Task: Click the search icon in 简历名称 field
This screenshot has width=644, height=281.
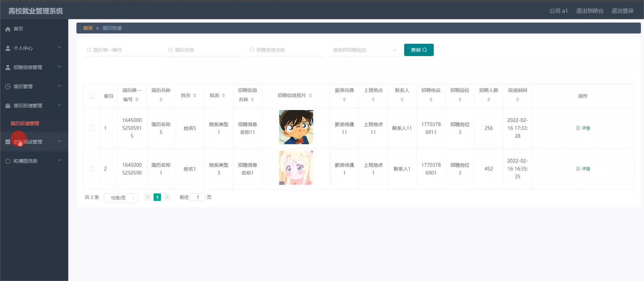Action: pos(171,50)
